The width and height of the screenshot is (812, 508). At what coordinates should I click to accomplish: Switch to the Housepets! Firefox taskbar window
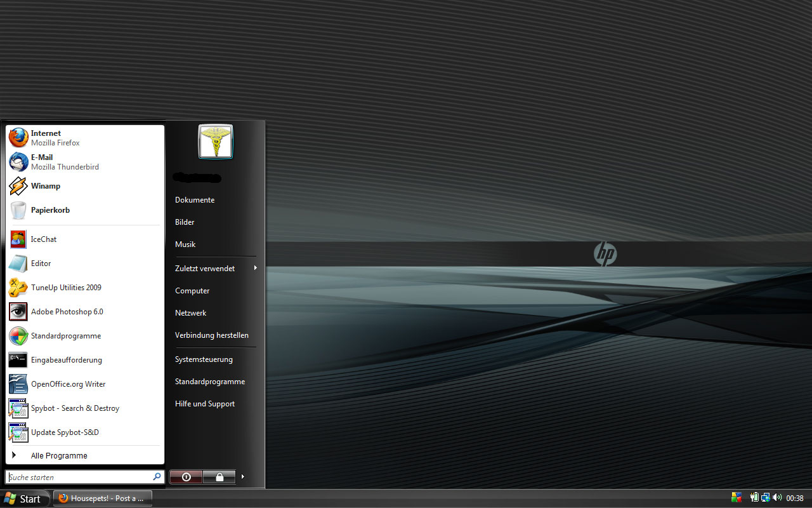pyautogui.click(x=103, y=498)
